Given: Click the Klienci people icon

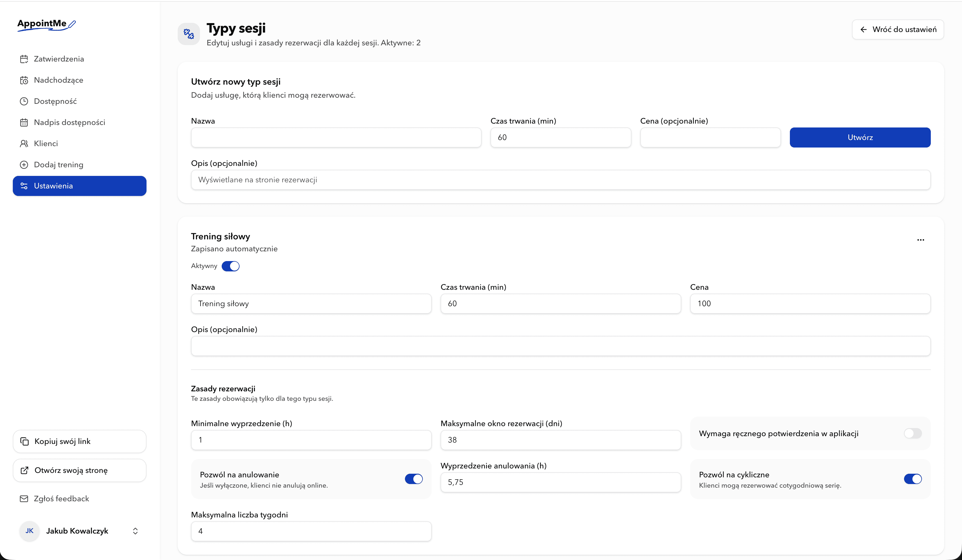Looking at the screenshot, I should [x=24, y=143].
